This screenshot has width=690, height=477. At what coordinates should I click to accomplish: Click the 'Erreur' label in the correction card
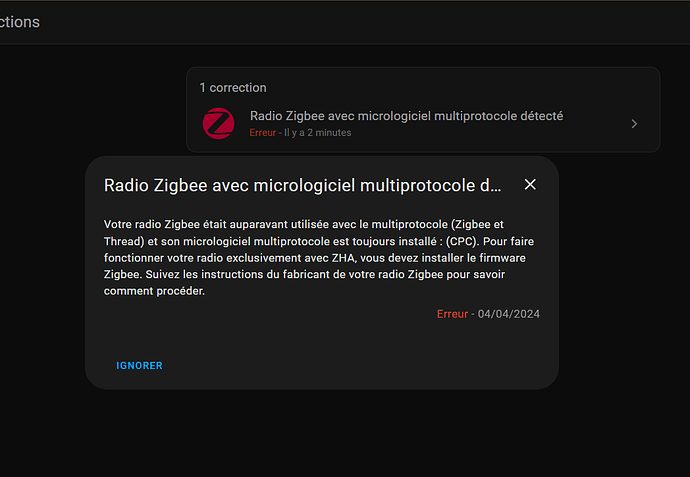pos(263,132)
